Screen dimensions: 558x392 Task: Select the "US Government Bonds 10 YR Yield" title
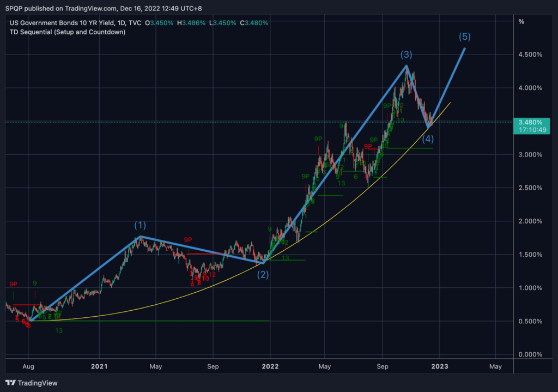point(62,23)
